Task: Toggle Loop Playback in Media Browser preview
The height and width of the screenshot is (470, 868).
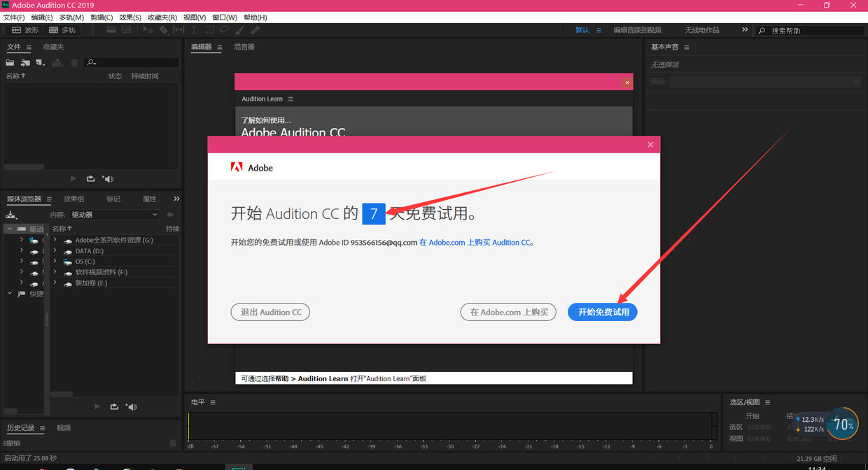Action: click(x=115, y=406)
